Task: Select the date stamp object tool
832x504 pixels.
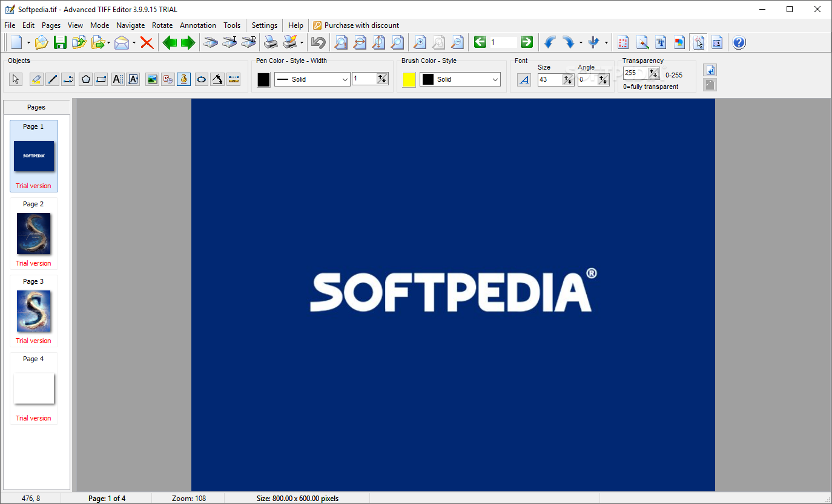Action: [168, 79]
